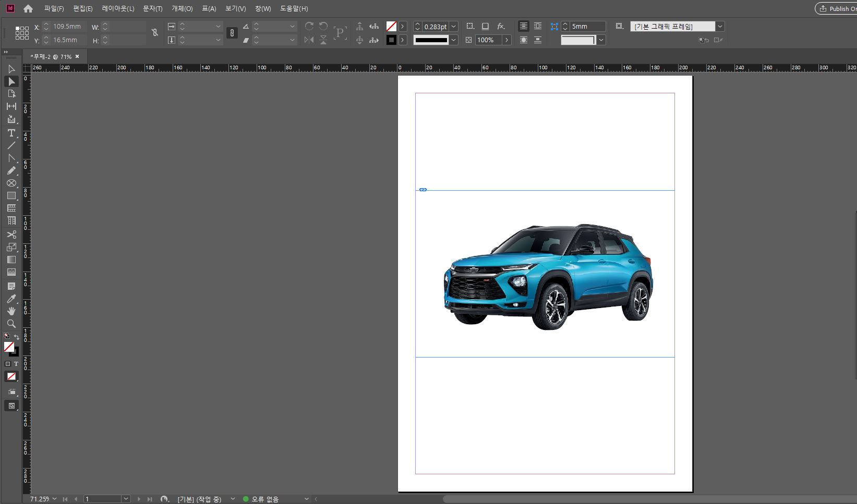The width and height of the screenshot is (857, 504).
Task: Select the Gradient Feather tool
Action: pos(11,272)
